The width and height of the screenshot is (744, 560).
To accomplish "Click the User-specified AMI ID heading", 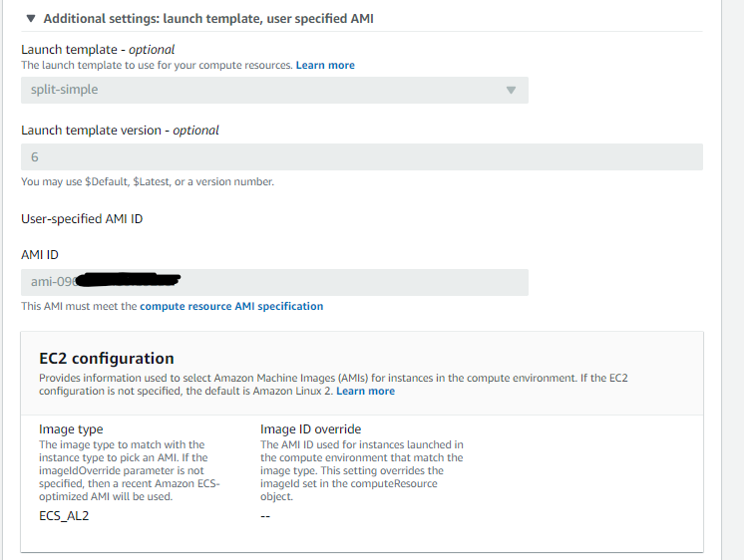I will (82, 218).
